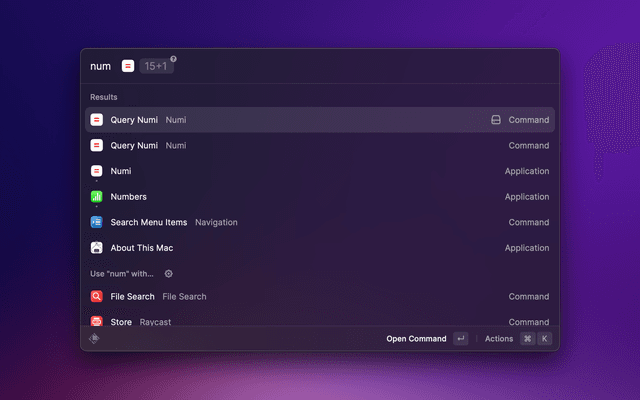Open the Actions menu
Viewport: 640px width, 400px height.
click(x=499, y=339)
